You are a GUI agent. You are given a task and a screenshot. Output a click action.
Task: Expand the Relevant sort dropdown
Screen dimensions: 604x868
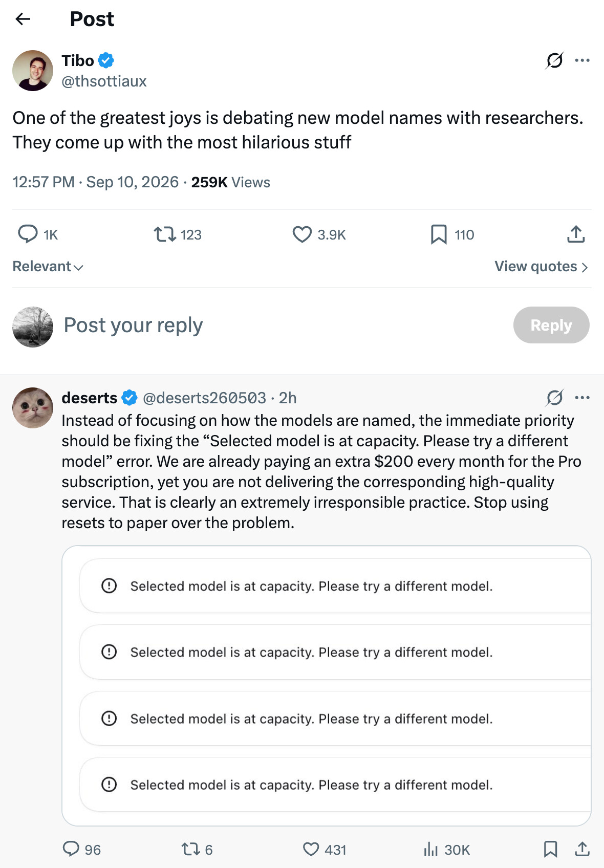pyautogui.click(x=48, y=266)
